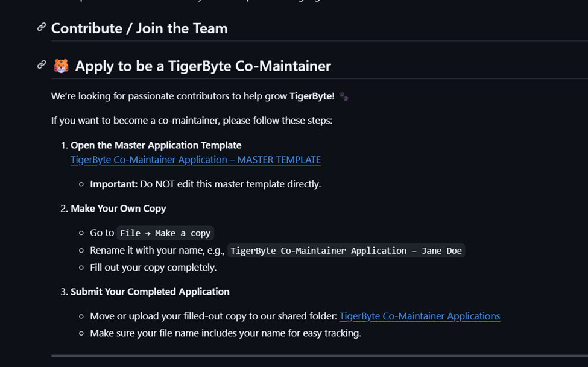Open the MASTER TEMPLATE application link
Viewport: 588px width, 367px height.
(x=195, y=160)
